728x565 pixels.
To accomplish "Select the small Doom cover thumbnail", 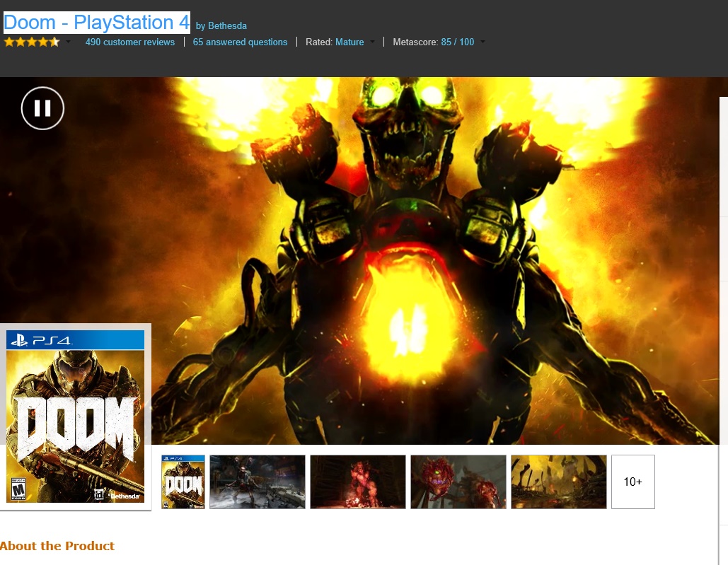I will coord(183,482).
